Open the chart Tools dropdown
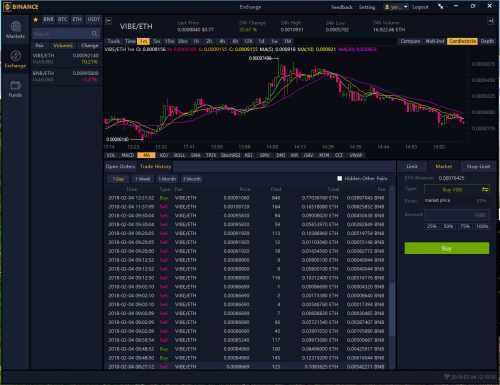The image size is (500, 385). [x=114, y=41]
